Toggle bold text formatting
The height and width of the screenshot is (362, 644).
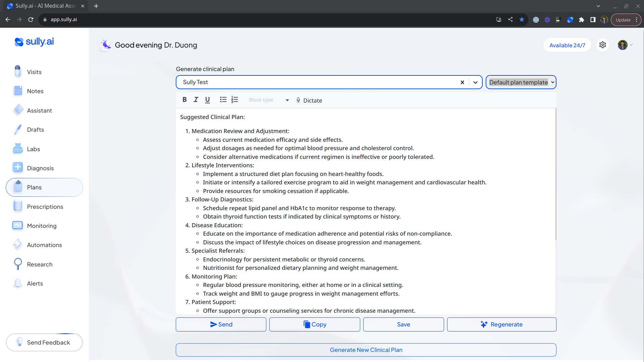click(x=184, y=100)
